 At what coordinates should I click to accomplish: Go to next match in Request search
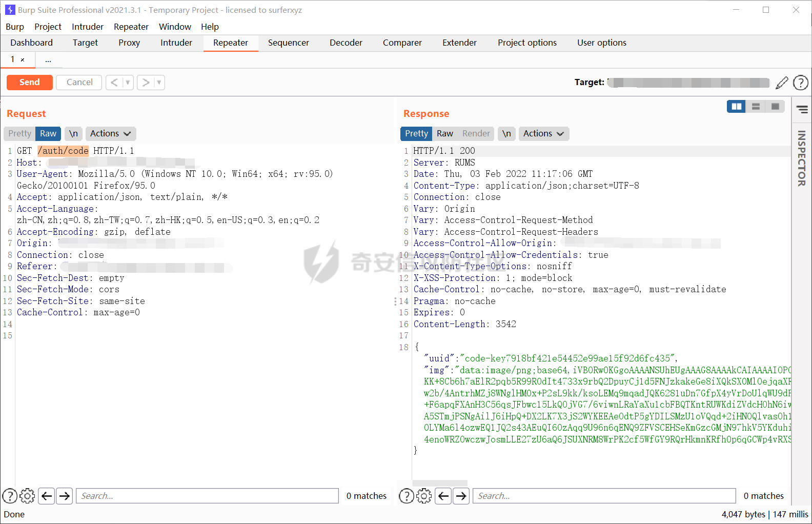(x=64, y=496)
